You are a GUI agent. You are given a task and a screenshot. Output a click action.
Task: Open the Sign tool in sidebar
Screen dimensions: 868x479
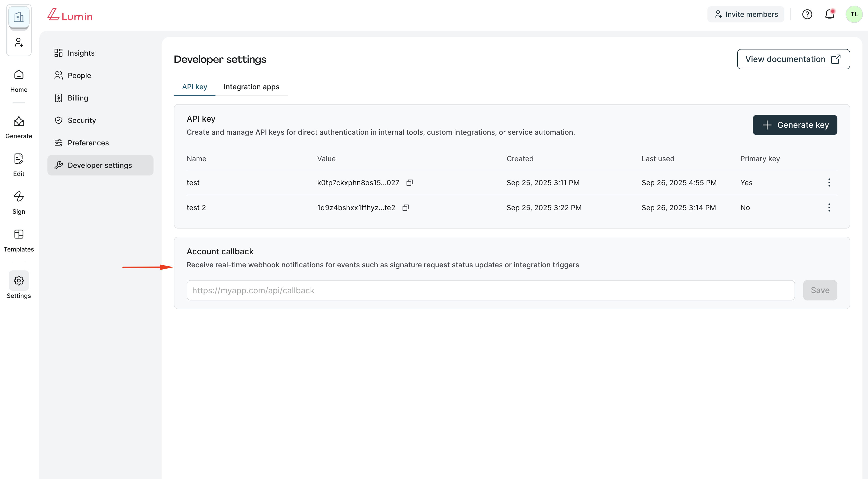[x=19, y=202]
